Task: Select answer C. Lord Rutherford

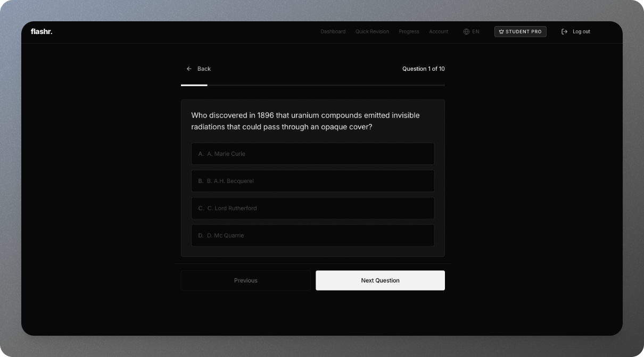Action: (312, 208)
